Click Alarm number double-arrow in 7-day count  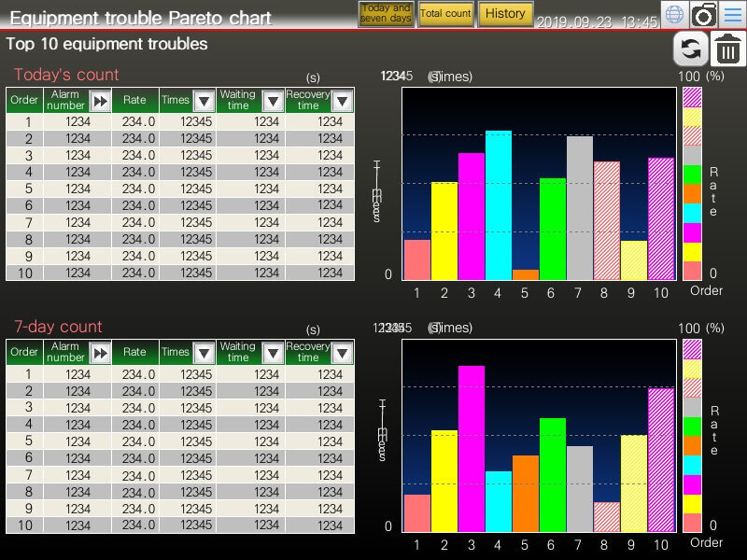[x=100, y=353]
